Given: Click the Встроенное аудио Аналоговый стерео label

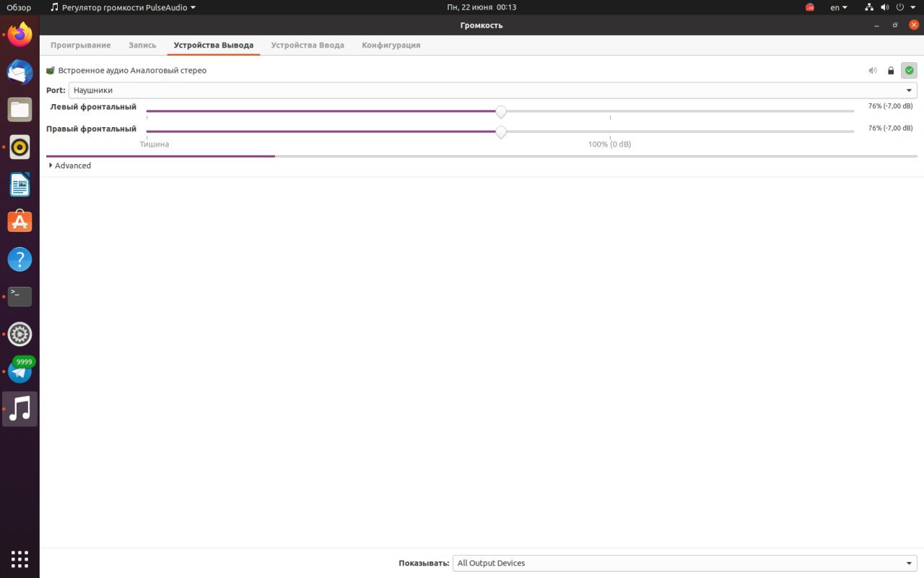Looking at the screenshot, I should [x=132, y=71].
